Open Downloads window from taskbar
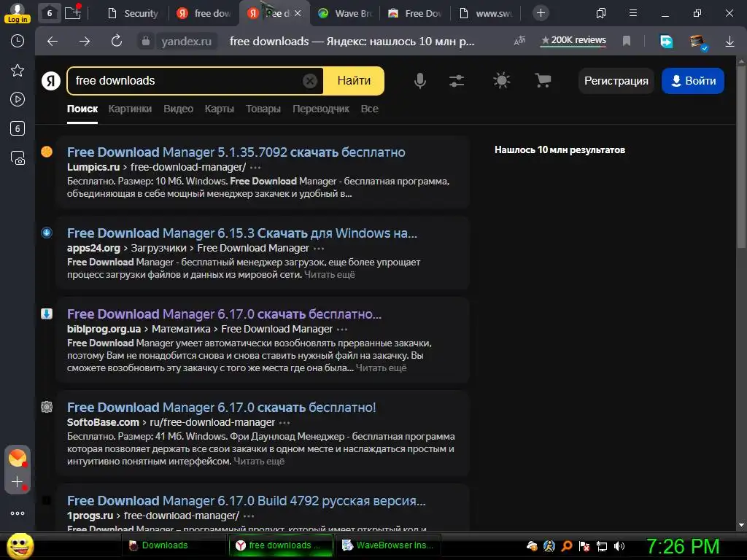Viewport: 747px width, 560px height. pyautogui.click(x=174, y=545)
